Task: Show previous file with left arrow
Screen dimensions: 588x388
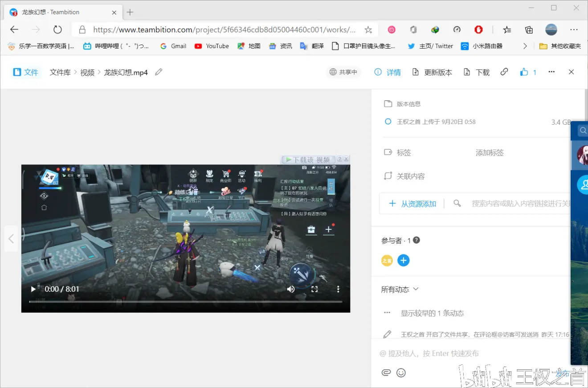Action: [x=11, y=239]
